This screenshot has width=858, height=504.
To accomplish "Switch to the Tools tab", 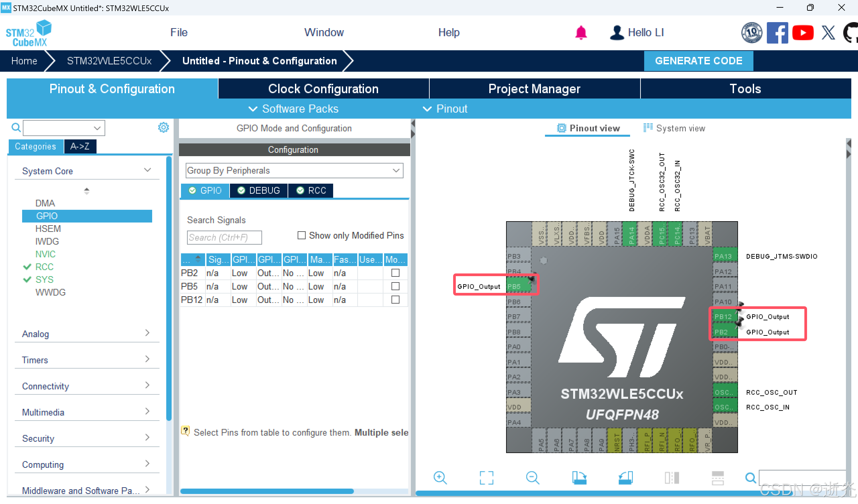I will (745, 88).
